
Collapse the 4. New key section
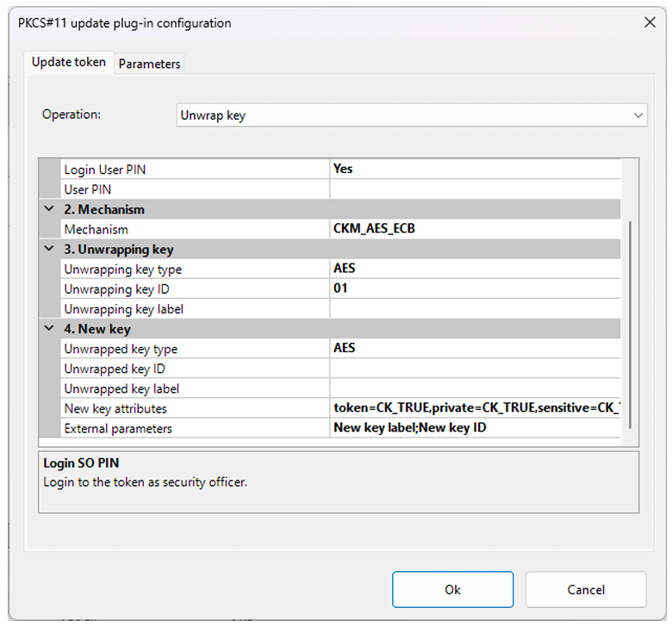(49, 329)
